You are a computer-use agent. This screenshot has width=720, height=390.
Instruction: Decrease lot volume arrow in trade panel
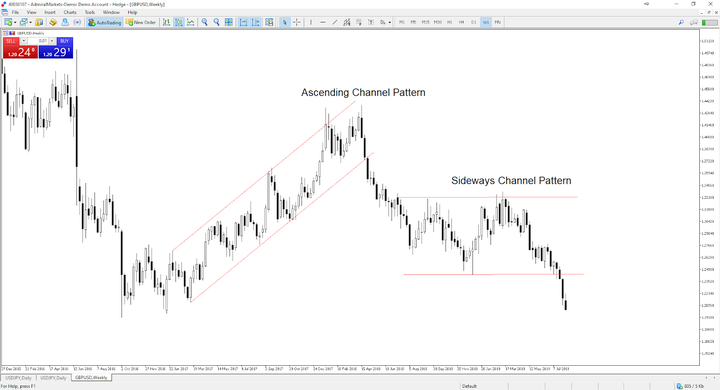tap(24, 41)
